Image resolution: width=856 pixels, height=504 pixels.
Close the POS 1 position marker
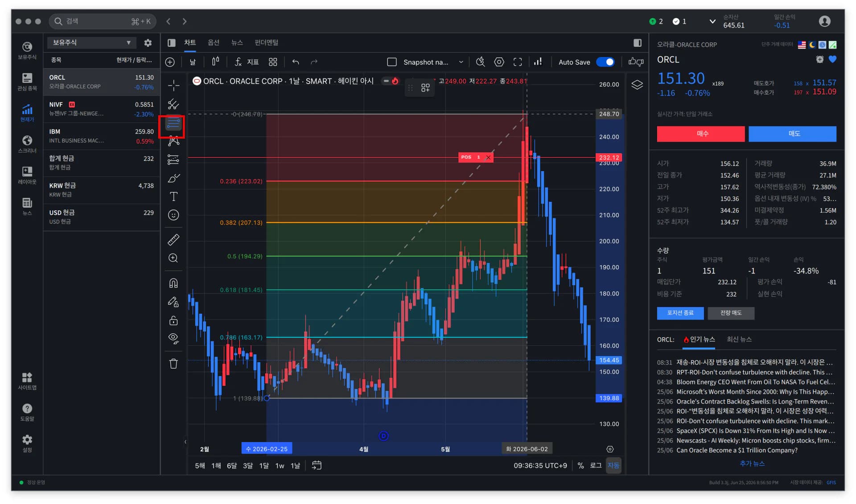(x=488, y=157)
